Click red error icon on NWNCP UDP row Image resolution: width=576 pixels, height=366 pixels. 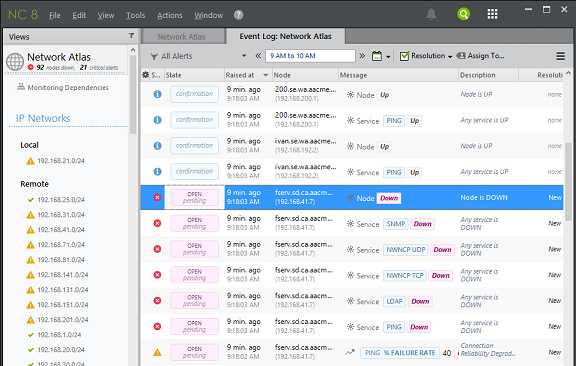(157, 249)
